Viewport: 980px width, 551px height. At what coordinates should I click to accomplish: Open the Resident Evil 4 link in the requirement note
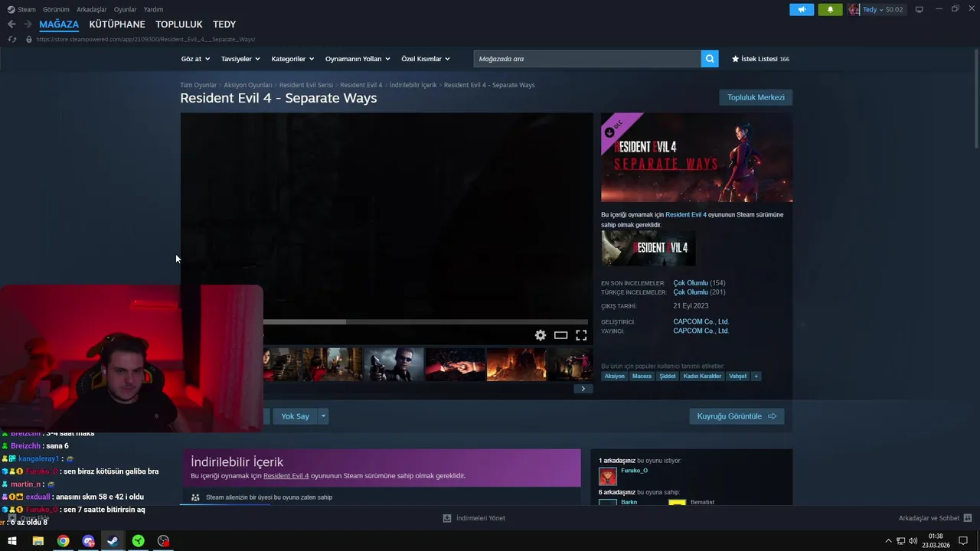[685, 215]
